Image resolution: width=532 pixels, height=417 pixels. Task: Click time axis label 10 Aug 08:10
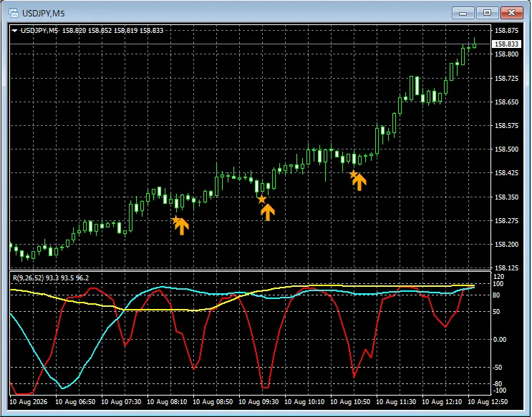pyautogui.click(x=167, y=402)
